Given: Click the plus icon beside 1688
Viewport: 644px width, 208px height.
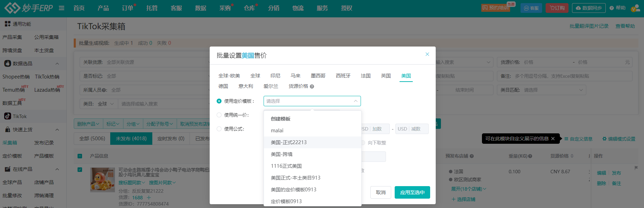Looking at the screenshot, I should [x=149, y=198].
